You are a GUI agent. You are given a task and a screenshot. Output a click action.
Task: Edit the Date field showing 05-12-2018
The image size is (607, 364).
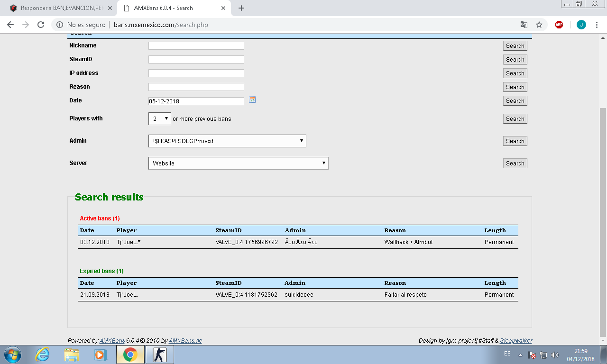point(196,101)
